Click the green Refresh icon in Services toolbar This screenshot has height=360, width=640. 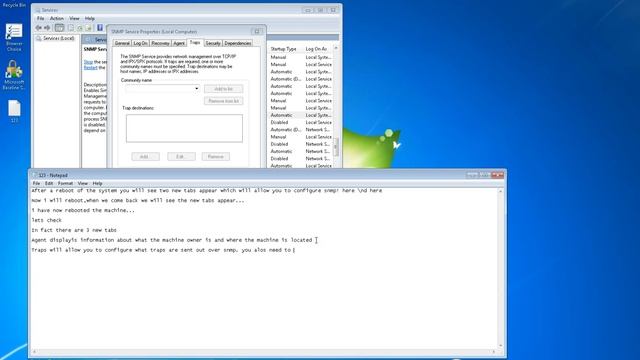(x=80, y=28)
